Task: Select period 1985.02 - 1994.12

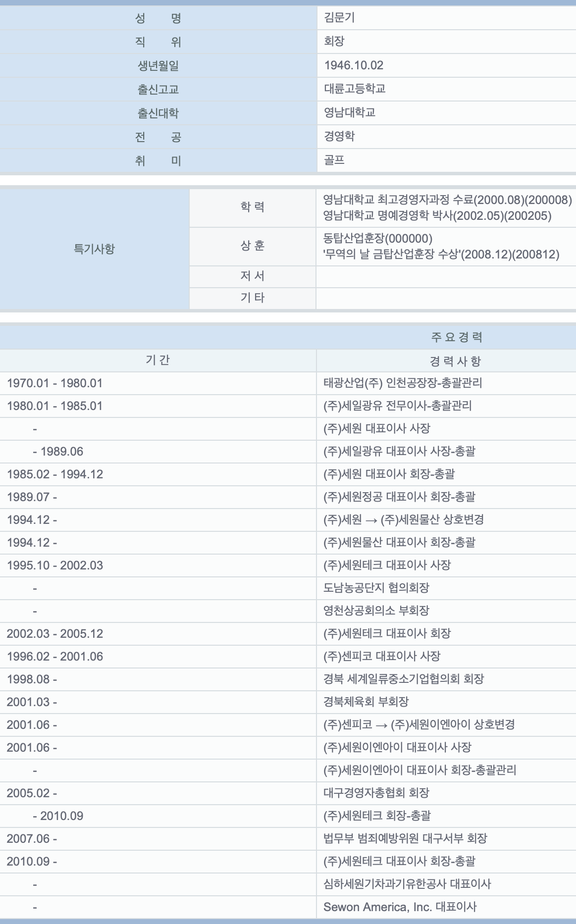Action: pos(55,474)
